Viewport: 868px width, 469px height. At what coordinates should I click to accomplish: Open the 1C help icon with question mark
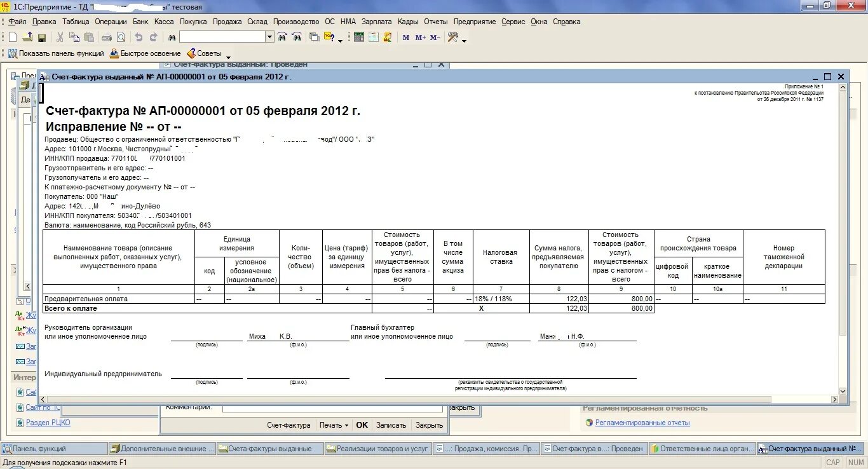pos(329,37)
